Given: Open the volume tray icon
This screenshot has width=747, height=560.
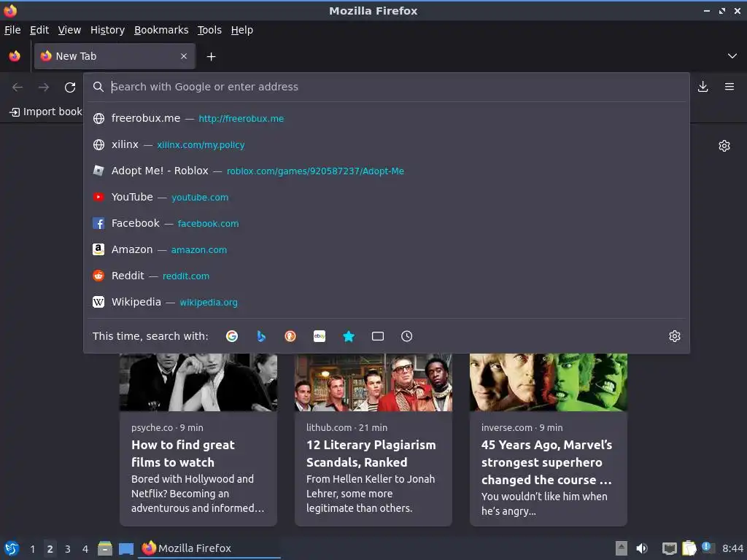Looking at the screenshot, I should (642, 548).
